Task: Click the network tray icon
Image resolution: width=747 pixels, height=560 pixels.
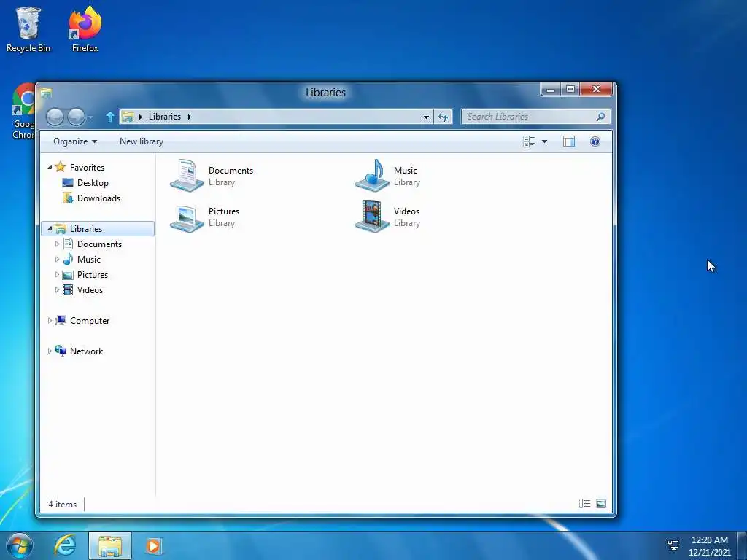Action: coord(673,545)
